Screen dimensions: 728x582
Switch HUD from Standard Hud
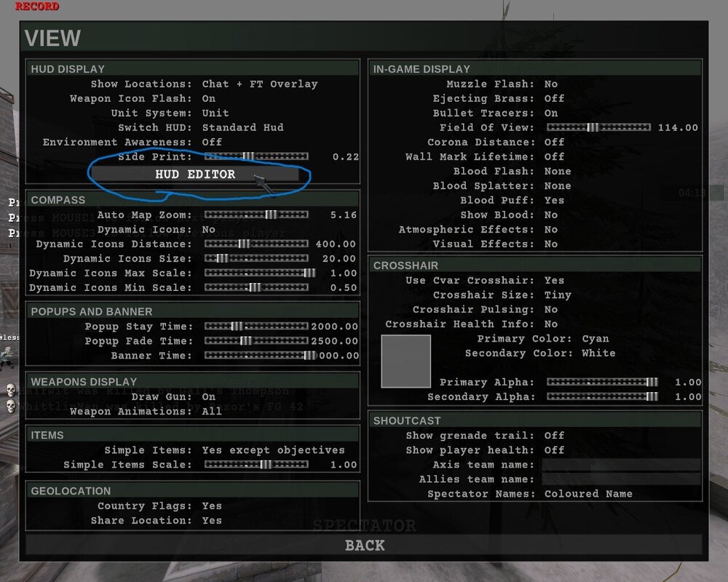click(x=243, y=127)
